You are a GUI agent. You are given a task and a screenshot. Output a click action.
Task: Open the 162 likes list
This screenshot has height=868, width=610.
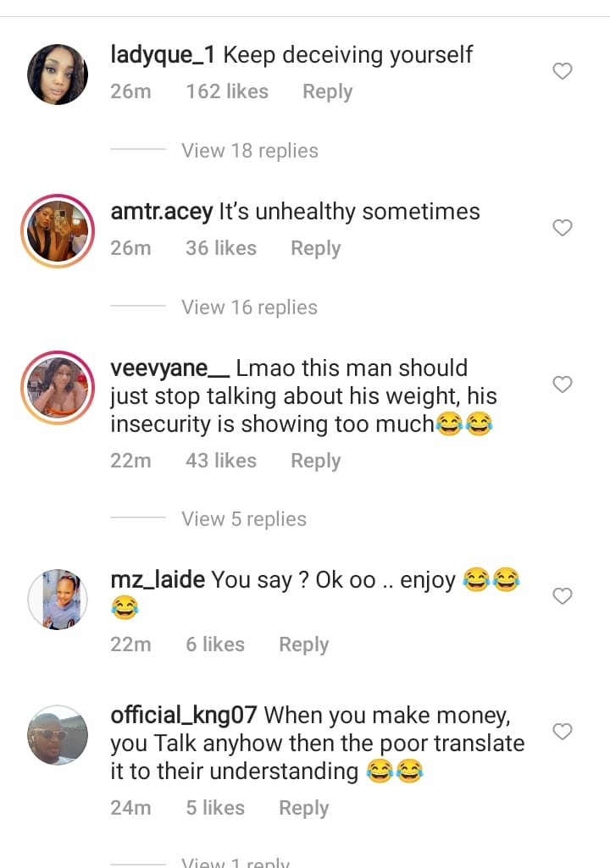227,91
